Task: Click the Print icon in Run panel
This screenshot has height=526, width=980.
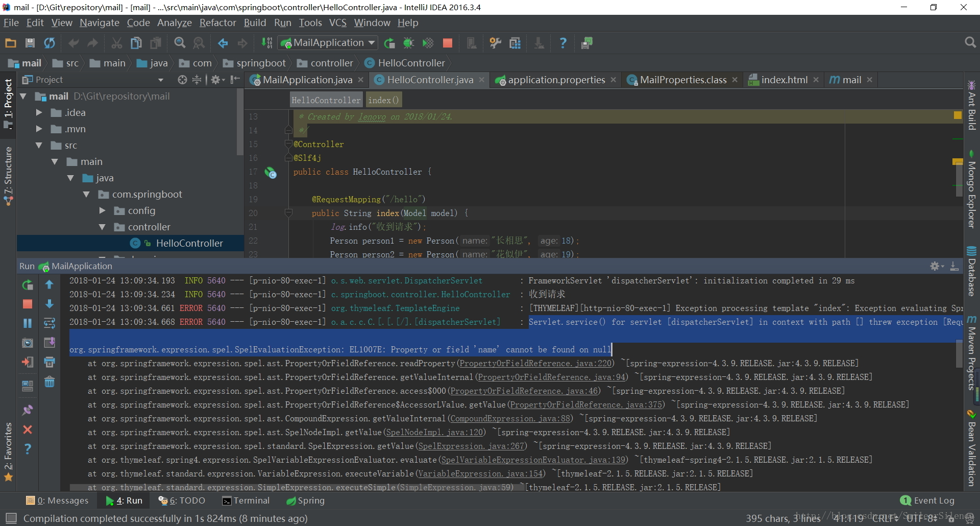Action: point(50,362)
